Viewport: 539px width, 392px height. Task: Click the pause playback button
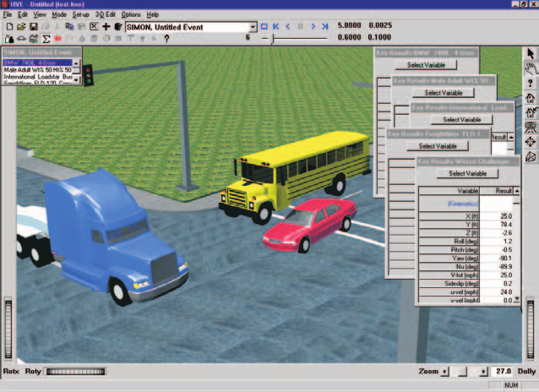[x=301, y=26]
